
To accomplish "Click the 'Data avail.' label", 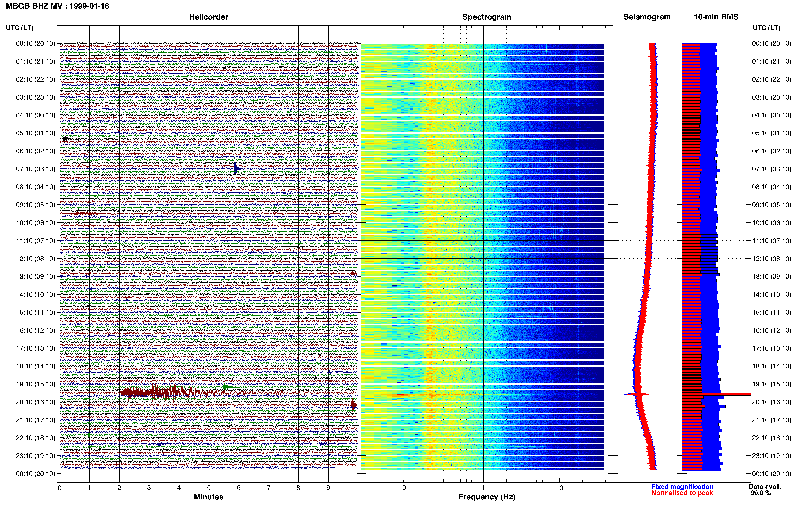I will [x=765, y=486].
